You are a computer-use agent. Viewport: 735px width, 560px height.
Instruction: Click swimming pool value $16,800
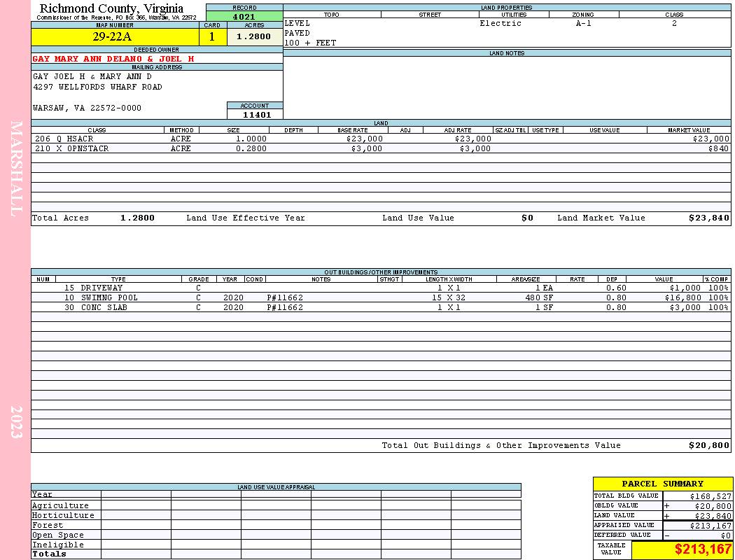click(683, 297)
